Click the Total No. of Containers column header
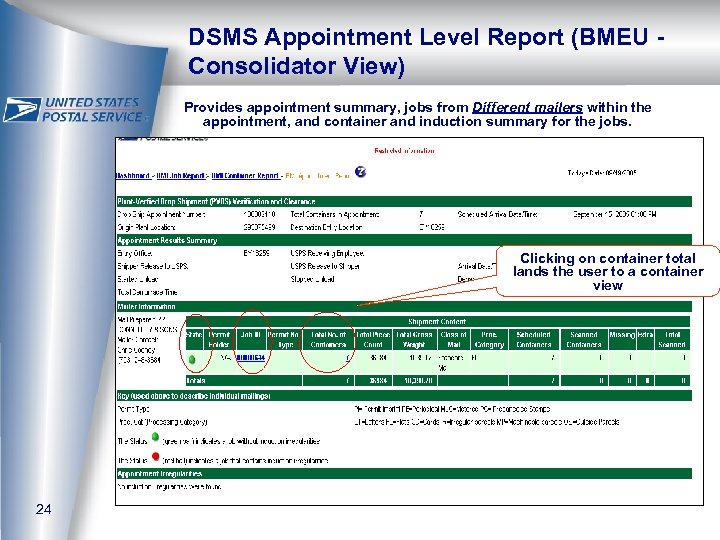Image resolution: width=720 pixels, height=540 pixels. tap(328, 339)
